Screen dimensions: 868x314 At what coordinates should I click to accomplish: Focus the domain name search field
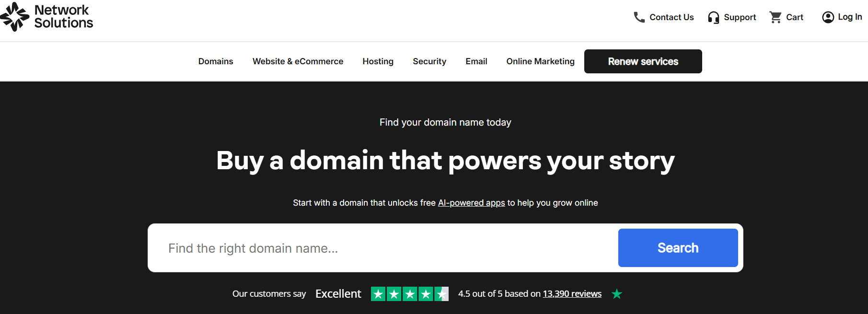(382, 248)
